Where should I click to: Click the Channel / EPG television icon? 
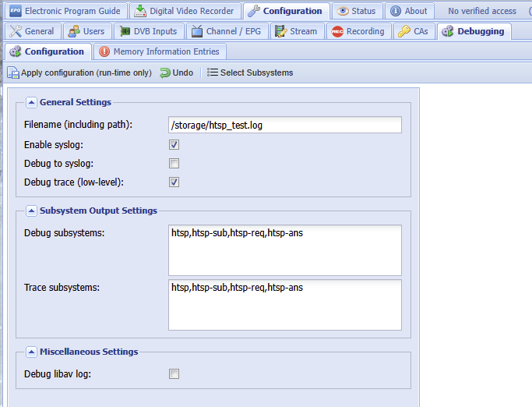(x=196, y=31)
